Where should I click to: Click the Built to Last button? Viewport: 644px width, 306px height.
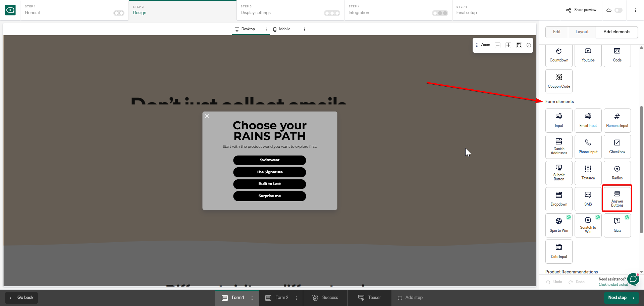tap(270, 184)
